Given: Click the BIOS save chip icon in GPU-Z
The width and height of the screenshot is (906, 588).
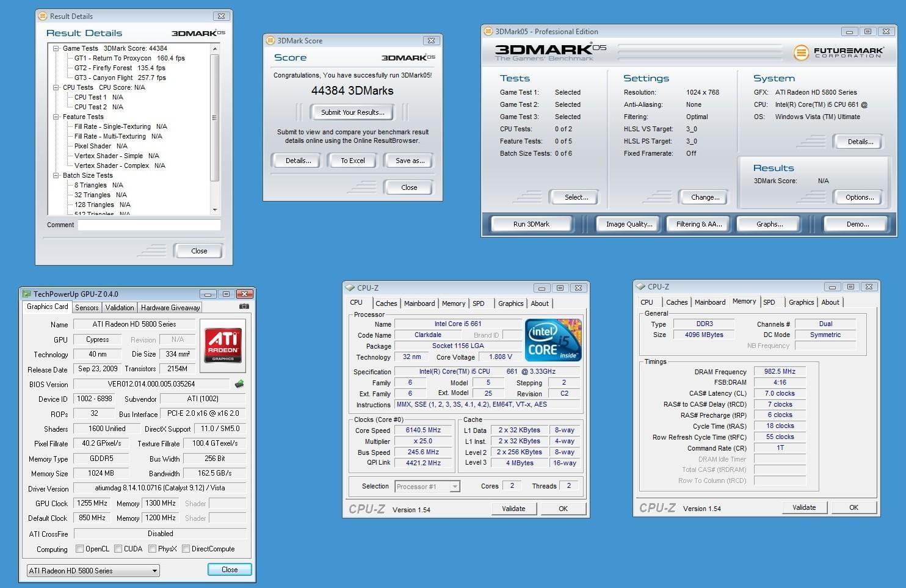Looking at the screenshot, I should (239, 384).
